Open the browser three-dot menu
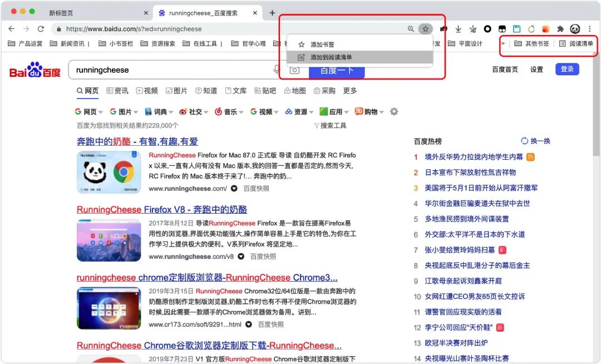The image size is (601, 364). click(x=590, y=29)
